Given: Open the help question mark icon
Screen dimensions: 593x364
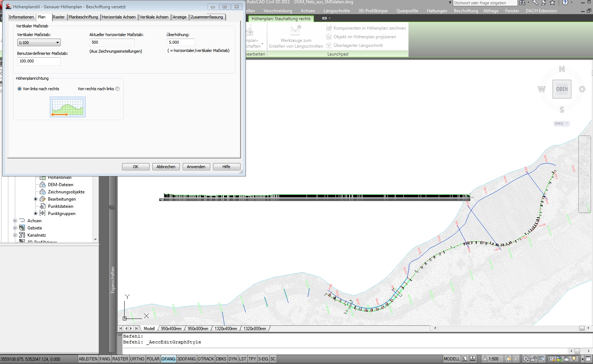Looking at the screenshot, I should (x=565, y=3).
